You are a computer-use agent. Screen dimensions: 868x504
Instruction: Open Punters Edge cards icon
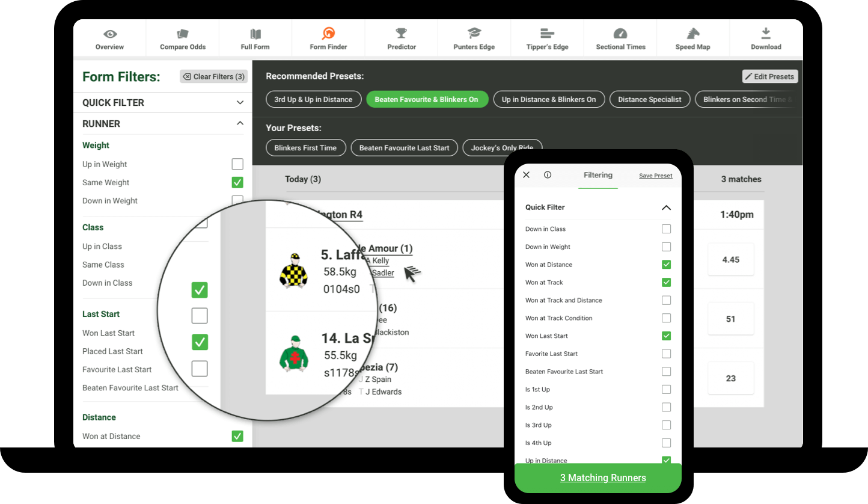click(474, 33)
